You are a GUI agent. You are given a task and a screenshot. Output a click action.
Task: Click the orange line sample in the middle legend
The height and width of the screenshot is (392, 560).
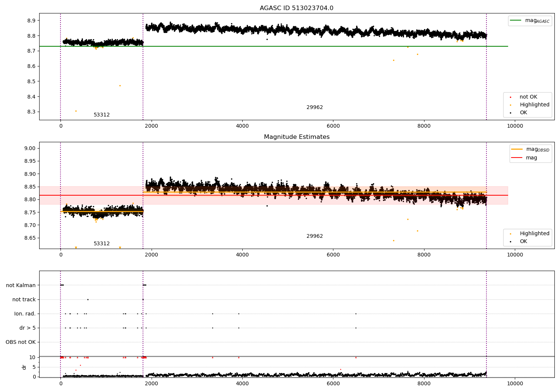pyautogui.click(x=517, y=149)
